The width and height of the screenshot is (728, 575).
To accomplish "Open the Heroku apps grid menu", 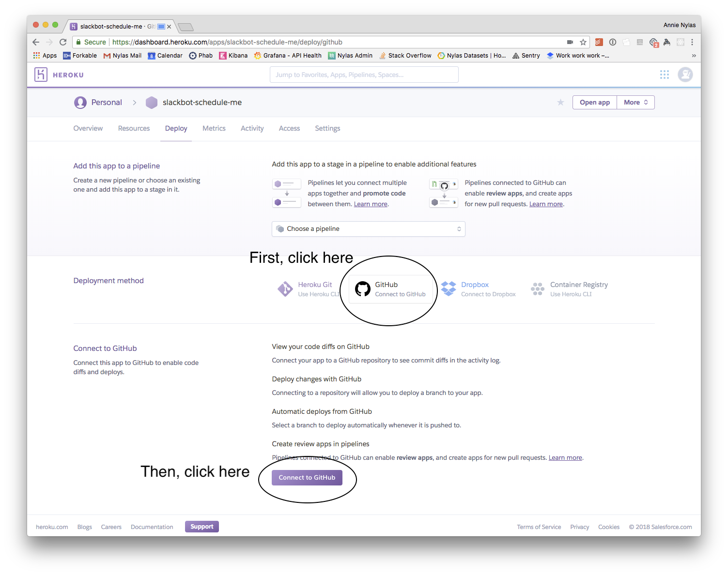I will pos(665,75).
